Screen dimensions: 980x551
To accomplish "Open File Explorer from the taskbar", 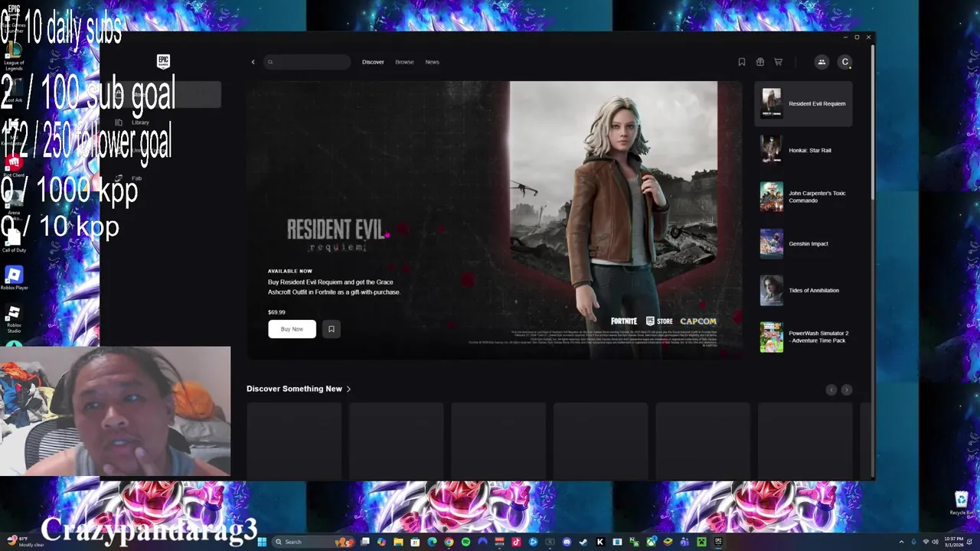I will pyautogui.click(x=398, y=542).
